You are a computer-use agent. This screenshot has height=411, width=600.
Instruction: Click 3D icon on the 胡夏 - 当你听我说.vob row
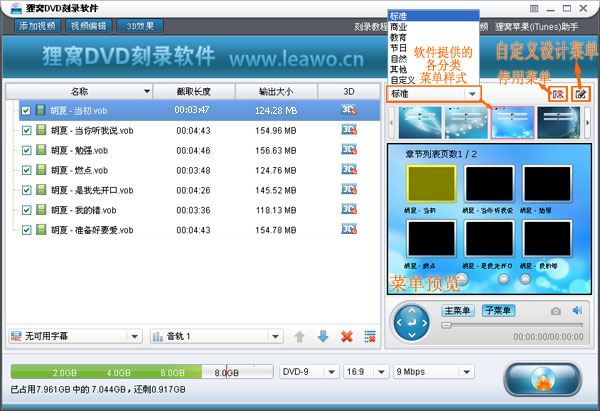tap(349, 130)
